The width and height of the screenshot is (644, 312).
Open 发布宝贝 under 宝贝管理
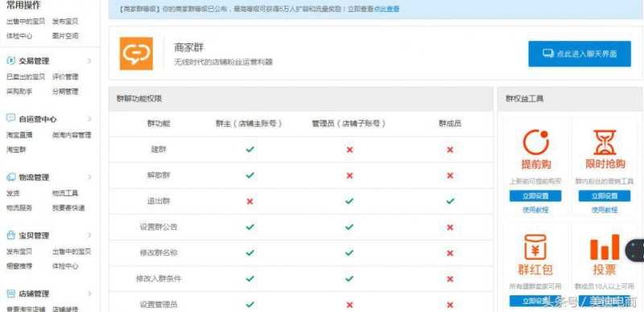coord(19,251)
